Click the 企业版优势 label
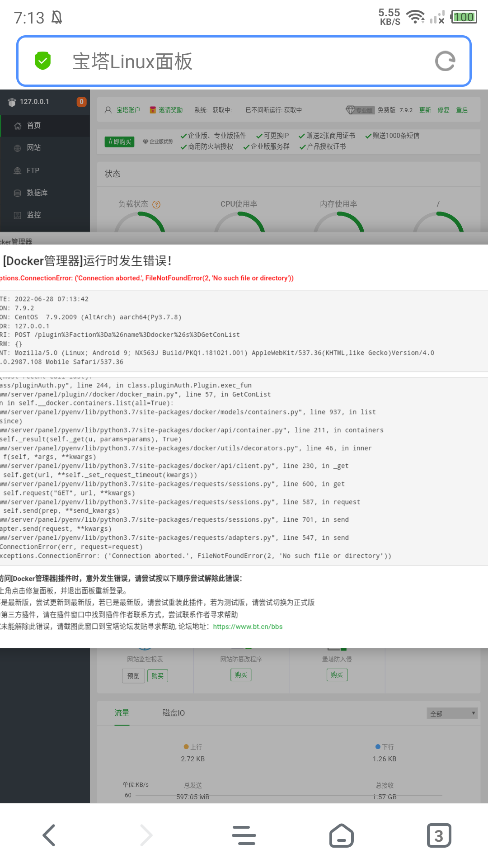Viewport: 488px width, 868px height. (158, 142)
